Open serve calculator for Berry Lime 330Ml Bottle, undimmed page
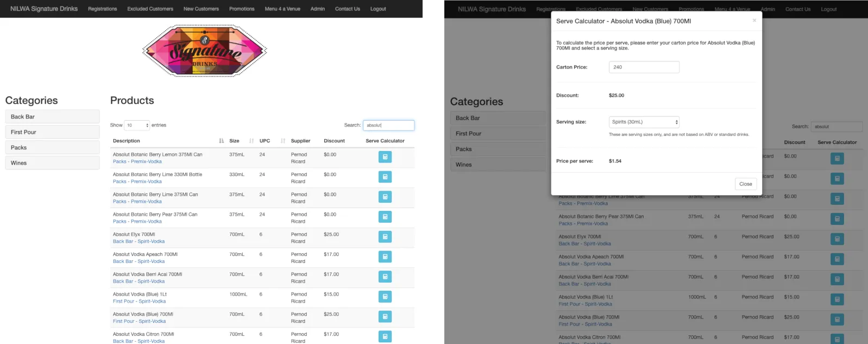868x344 pixels. tap(385, 177)
